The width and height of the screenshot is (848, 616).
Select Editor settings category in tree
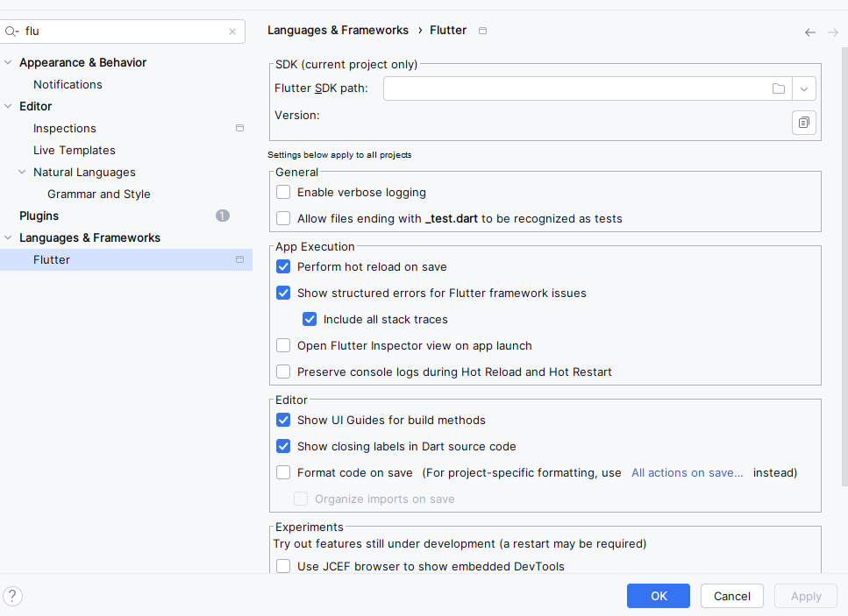[x=36, y=106]
